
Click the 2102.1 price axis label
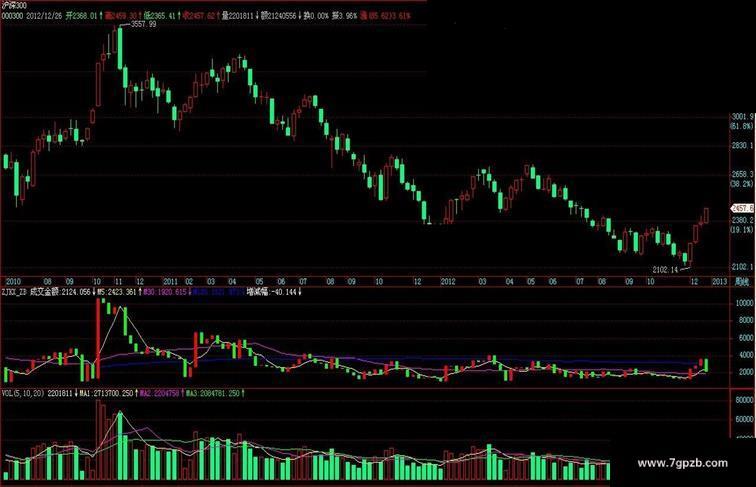click(742, 267)
